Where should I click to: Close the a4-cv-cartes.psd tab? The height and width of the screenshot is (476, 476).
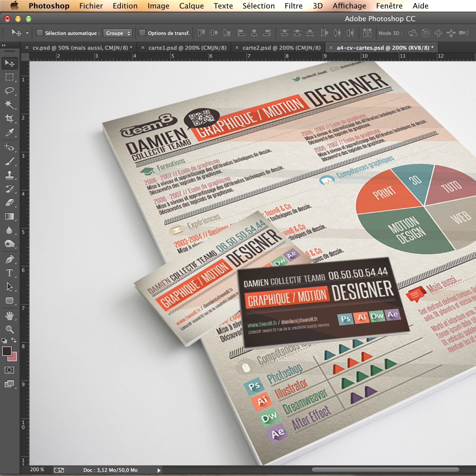tap(331, 47)
